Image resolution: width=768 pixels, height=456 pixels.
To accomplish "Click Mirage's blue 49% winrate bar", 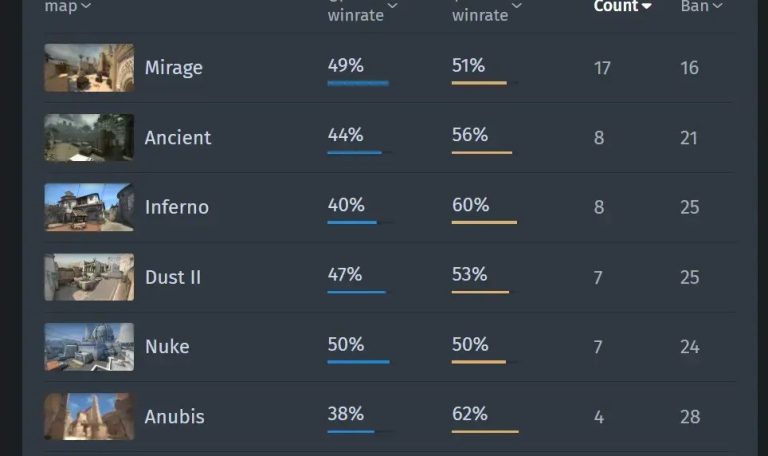I will click(x=357, y=83).
